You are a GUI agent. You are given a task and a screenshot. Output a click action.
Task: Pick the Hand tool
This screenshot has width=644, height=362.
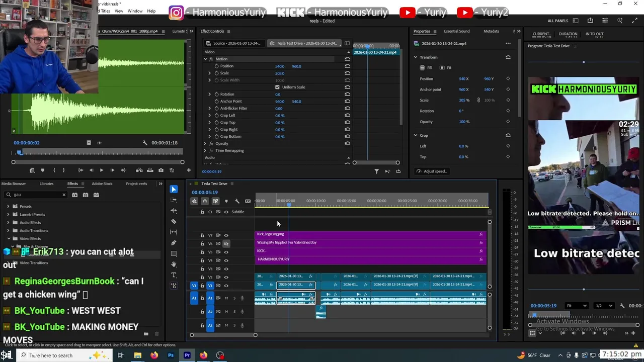coord(174,264)
